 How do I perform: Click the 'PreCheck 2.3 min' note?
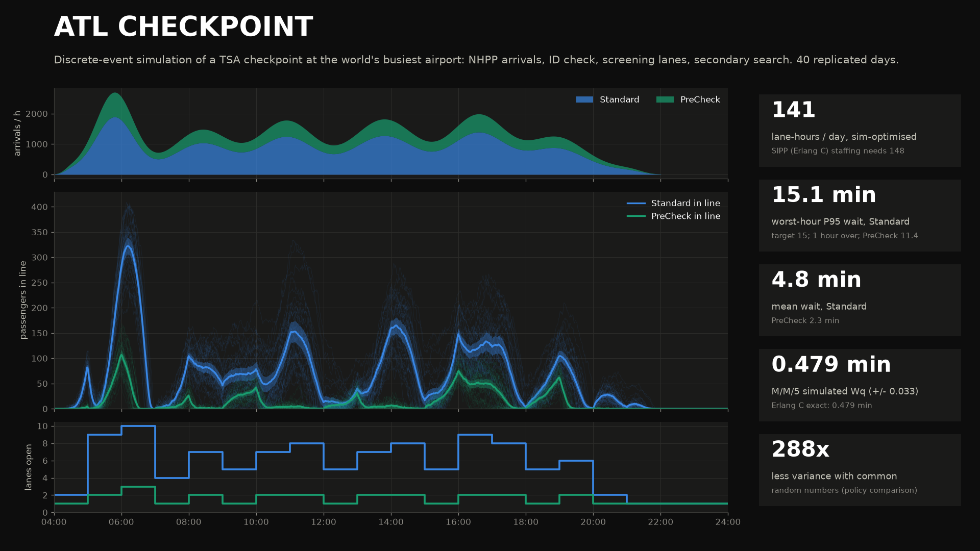point(805,321)
